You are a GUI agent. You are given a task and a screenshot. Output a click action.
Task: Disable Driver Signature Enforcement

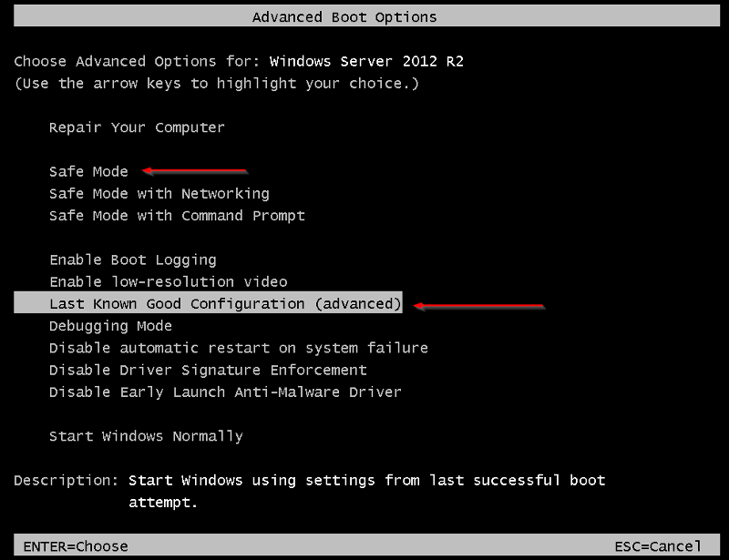click(x=208, y=370)
